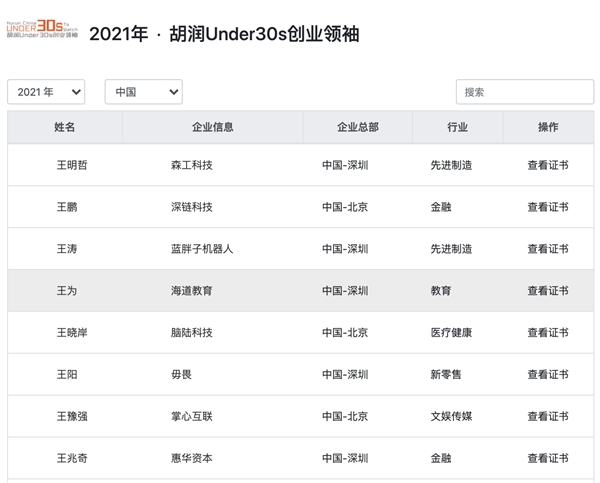Click the 姓名 column header
600x483 pixels.
click(x=65, y=127)
